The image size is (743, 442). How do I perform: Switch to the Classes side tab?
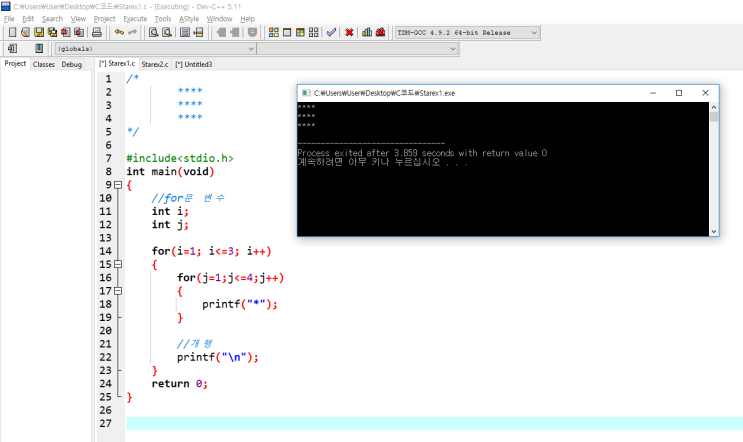coord(44,64)
